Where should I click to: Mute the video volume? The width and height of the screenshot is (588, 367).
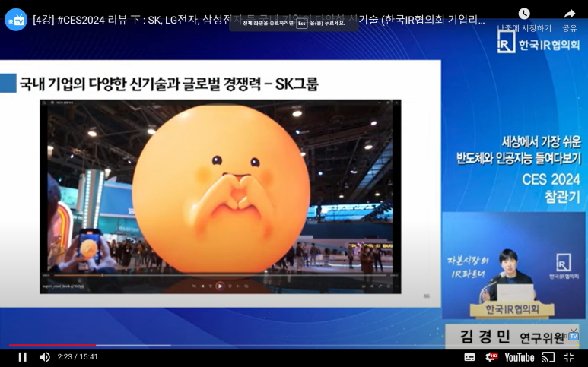point(44,357)
